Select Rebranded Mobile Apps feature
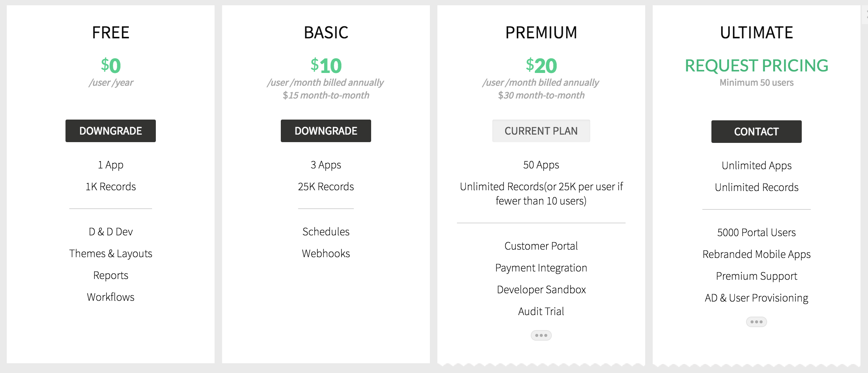 click(x=757, y=254)
